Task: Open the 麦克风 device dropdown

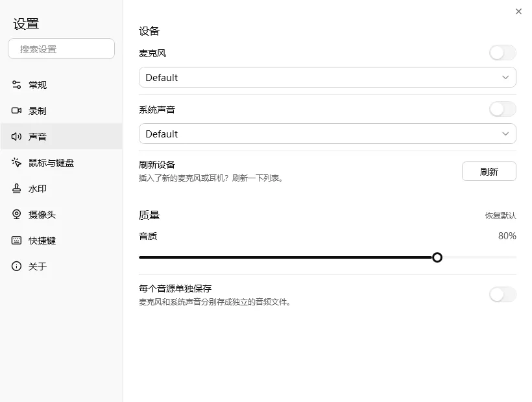Action: point(328,77)
